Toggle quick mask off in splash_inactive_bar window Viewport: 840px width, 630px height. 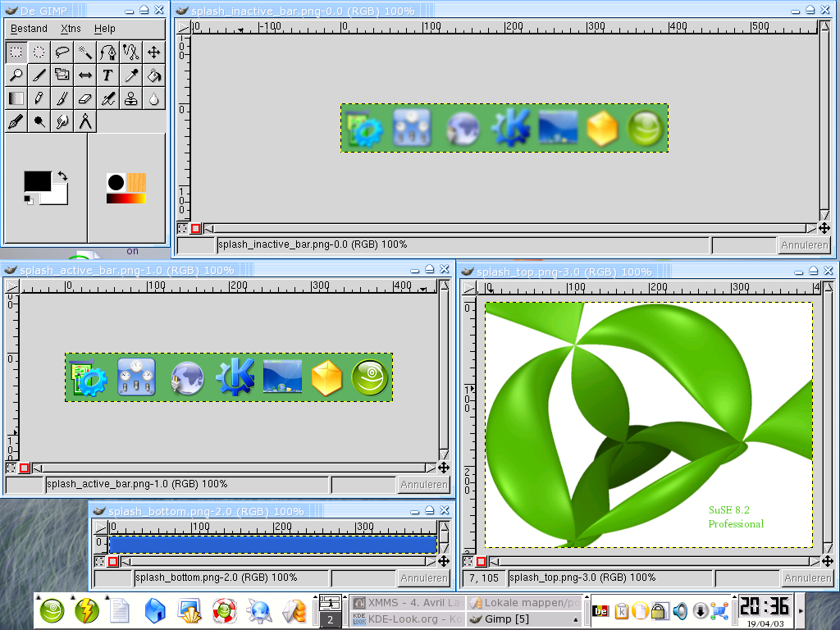tap(182, 229)
